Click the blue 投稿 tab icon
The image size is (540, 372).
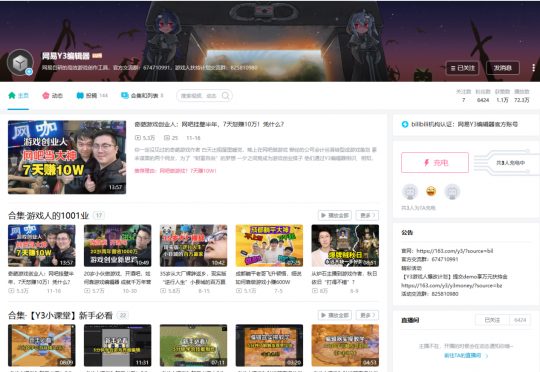[80, 95]
